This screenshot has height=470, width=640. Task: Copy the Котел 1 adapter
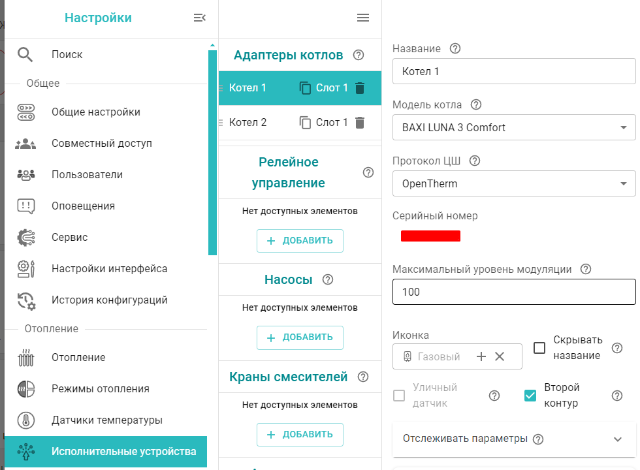tap(305, 88)
